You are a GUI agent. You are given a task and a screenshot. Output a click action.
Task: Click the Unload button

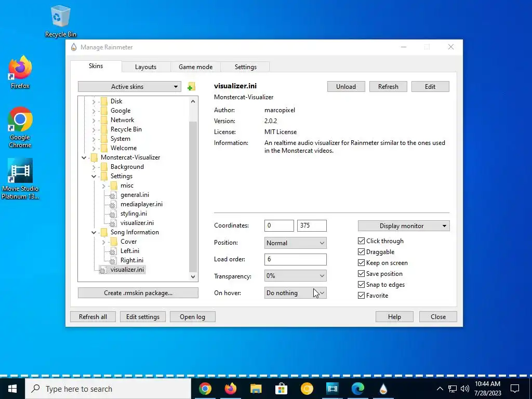click(x=346, y=87)
